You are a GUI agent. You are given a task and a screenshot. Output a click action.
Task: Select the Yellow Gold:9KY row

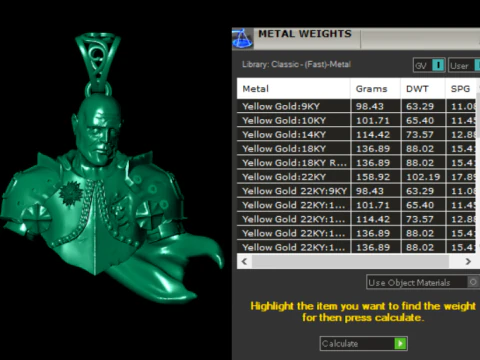(x=357, y=106)
